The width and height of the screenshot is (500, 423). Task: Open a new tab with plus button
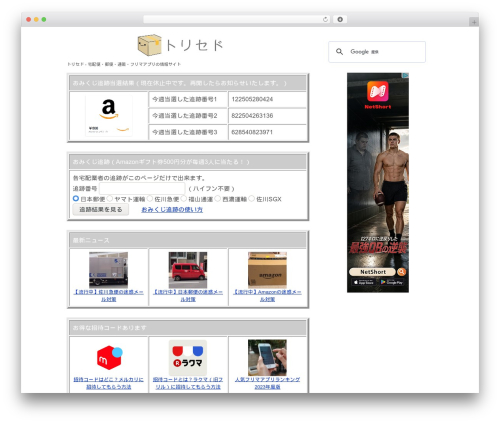(474, 22)
